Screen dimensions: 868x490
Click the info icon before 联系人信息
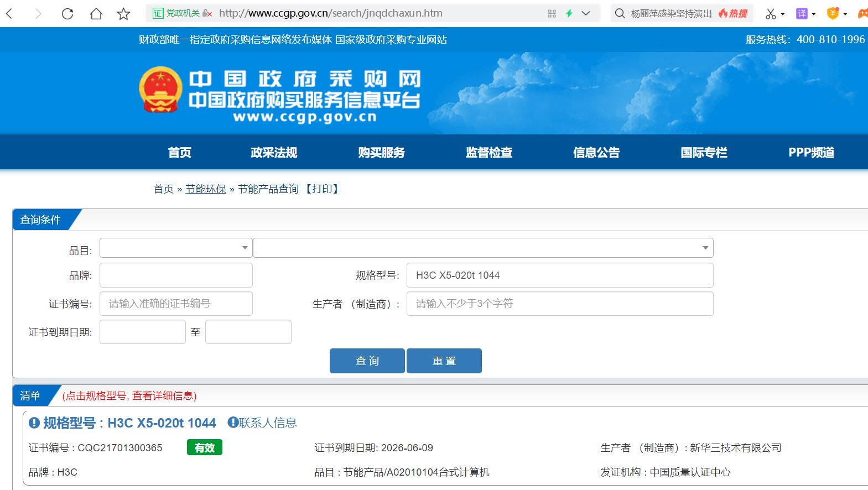(233, 423)
